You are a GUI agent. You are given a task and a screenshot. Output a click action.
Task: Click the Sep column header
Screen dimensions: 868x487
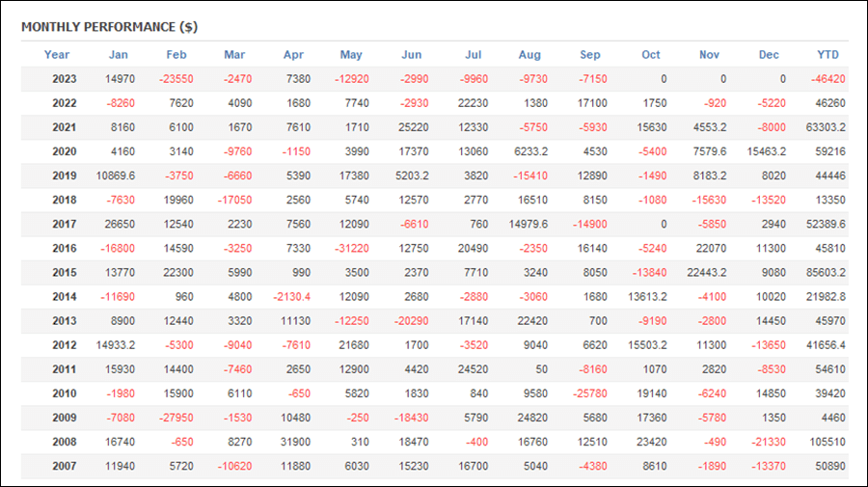(589, 54)
